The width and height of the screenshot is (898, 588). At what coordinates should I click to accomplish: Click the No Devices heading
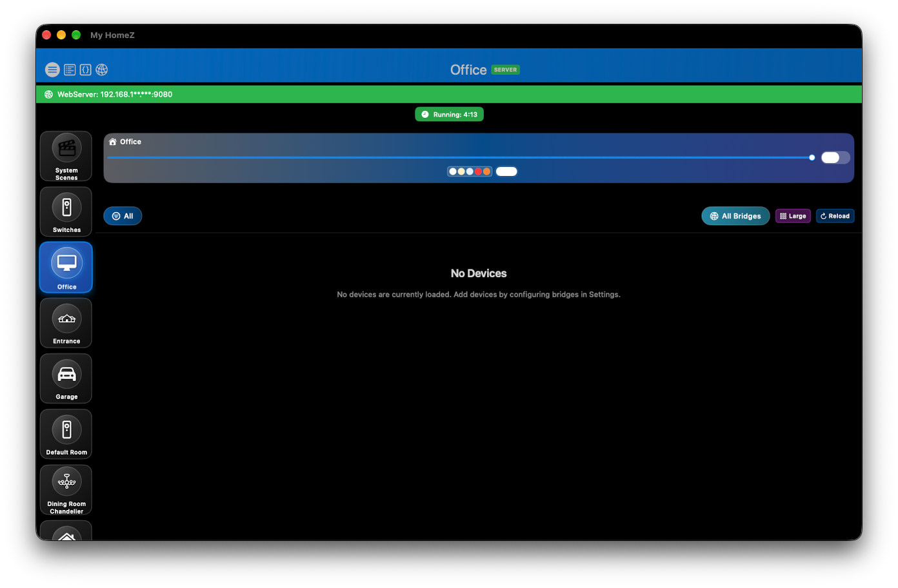(479, 273)
